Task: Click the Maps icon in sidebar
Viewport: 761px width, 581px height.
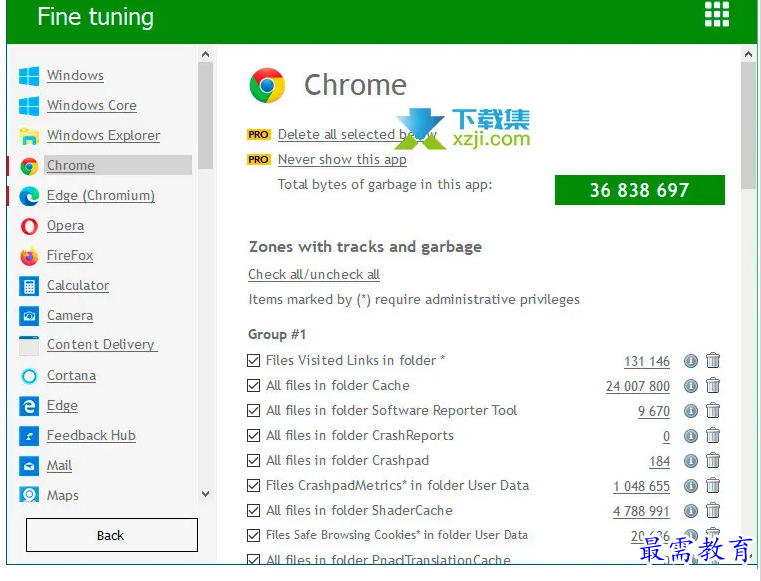Action: click(x=29, y=495)
